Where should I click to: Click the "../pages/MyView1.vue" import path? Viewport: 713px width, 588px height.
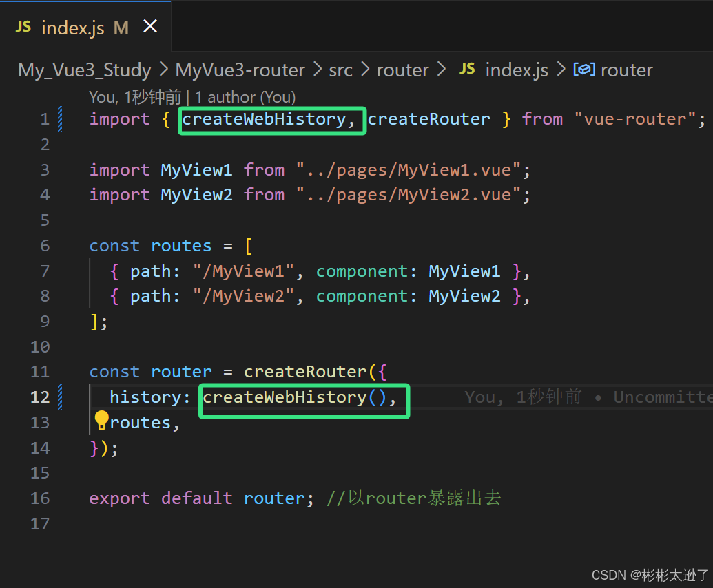[408, 170]
